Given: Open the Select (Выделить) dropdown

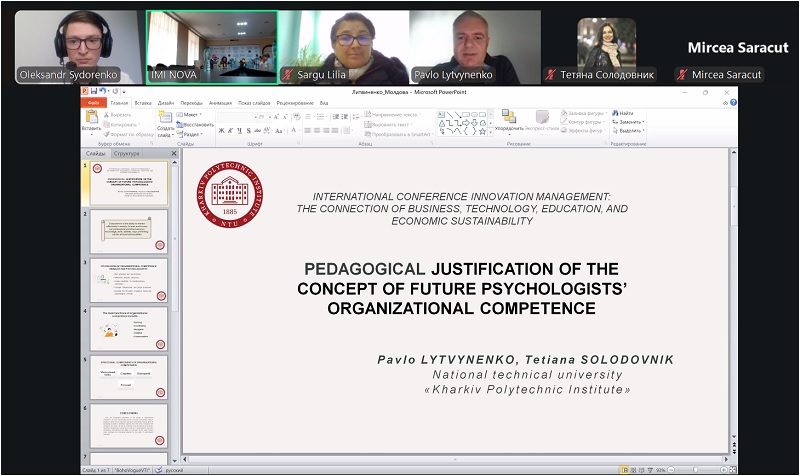Looking at the screenshot, I should 629,130.
